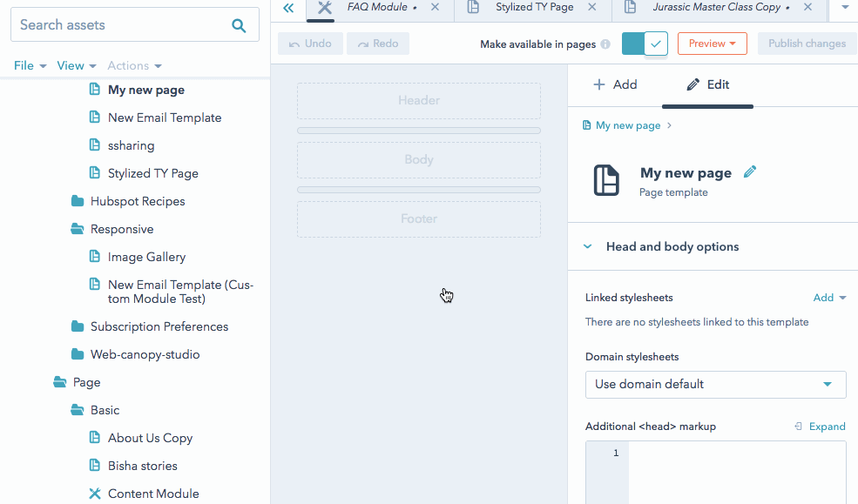Click the Stylized TY Page tree file icon
This screenshot has width=858, height=504.
tap(95, 172)
